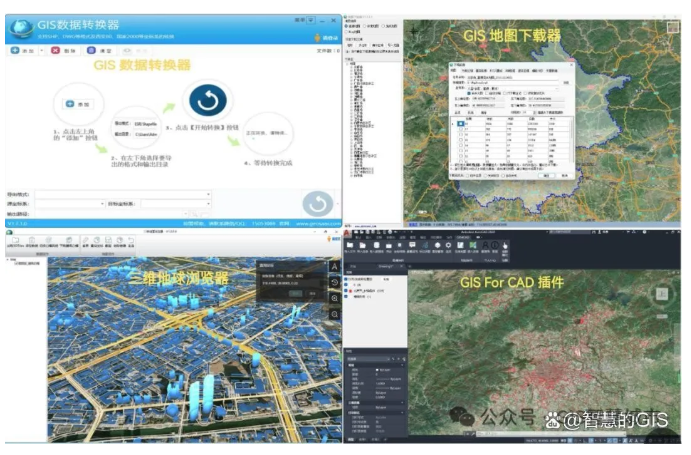
Task: Click the grey convert button at bottom right
Action: (x=317, y=203)
